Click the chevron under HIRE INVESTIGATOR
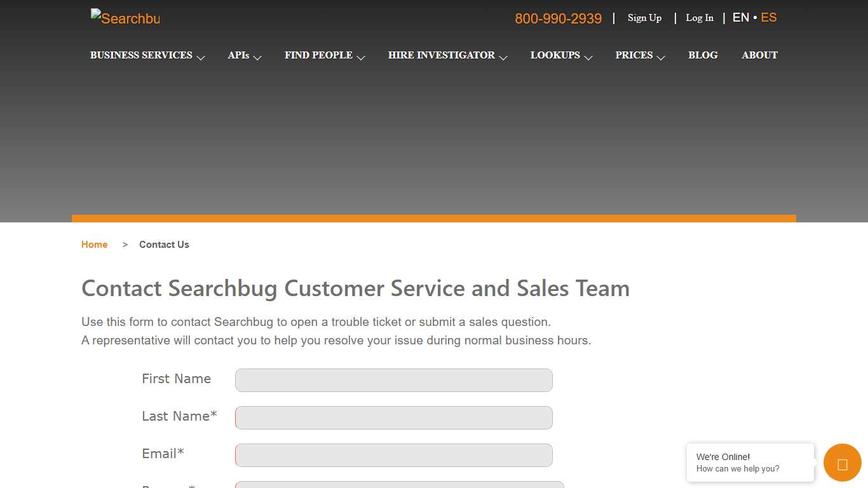 [504, 58]
